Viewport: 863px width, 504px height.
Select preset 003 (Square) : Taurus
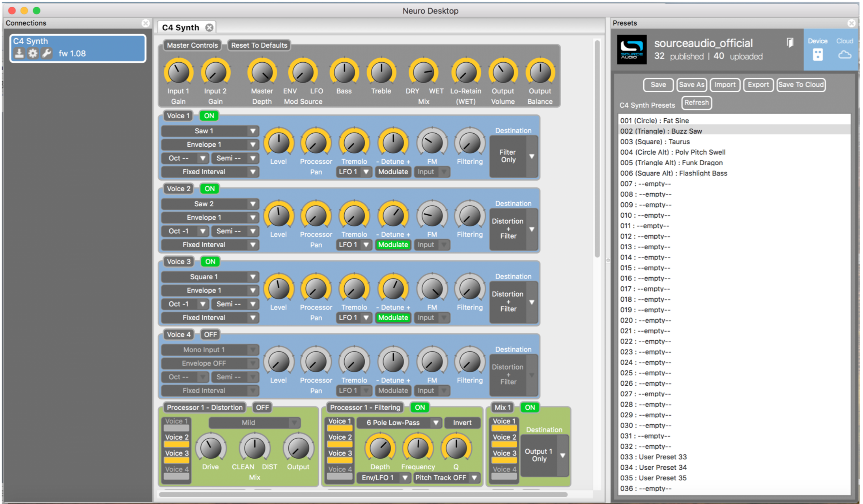coord(655,142)
